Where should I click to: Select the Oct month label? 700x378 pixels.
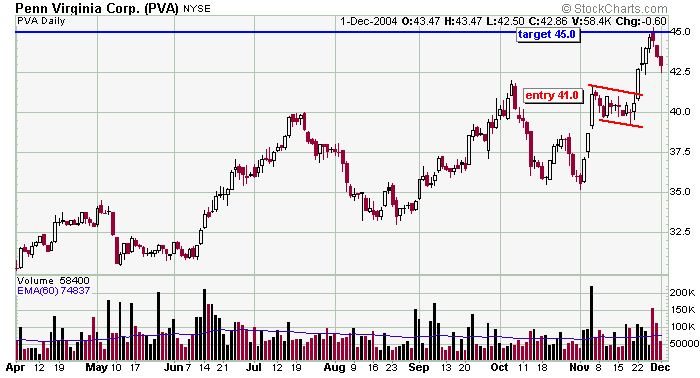click(499, 367)
